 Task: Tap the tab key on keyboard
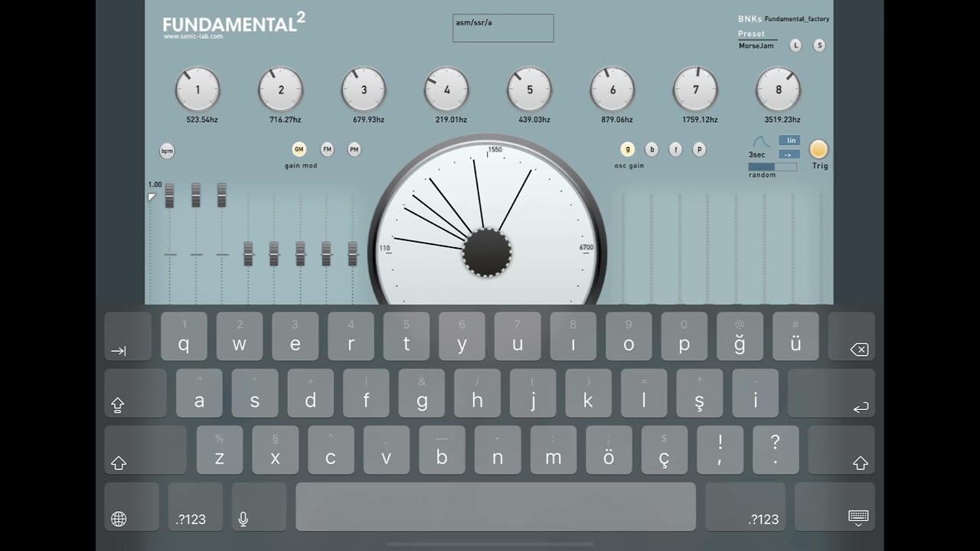(128, 336)
